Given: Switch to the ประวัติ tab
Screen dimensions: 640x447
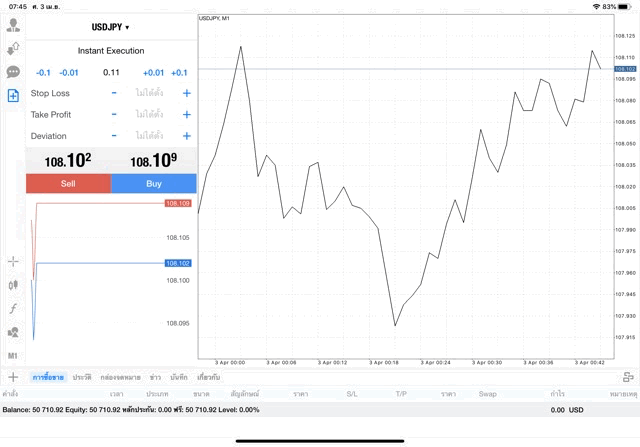Looking at the screenshot, I should point(82,377).
